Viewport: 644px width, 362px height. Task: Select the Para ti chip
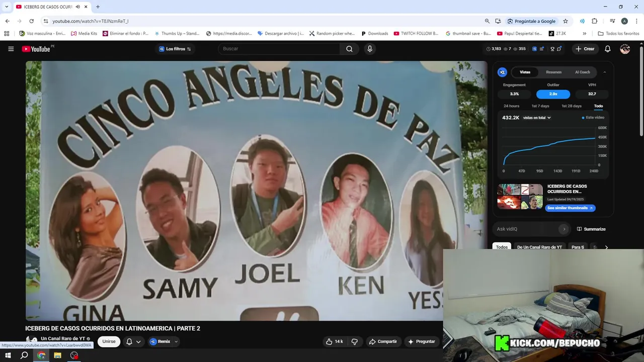(x=578, y=247)
